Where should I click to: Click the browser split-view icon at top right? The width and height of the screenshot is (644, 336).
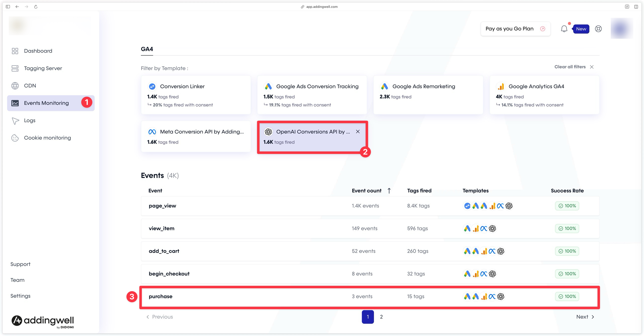pyautogui.click(x=636, y=7)
